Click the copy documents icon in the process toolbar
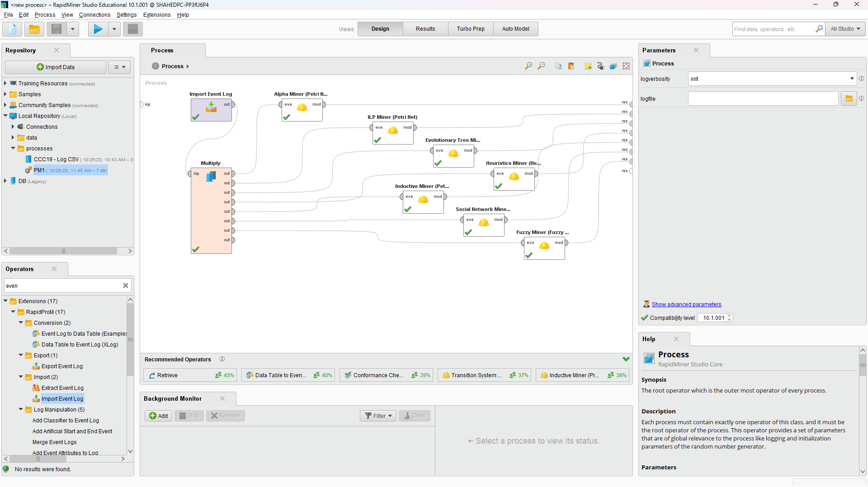The height and width of the screenshot is (487, 868). click(558, 66)
